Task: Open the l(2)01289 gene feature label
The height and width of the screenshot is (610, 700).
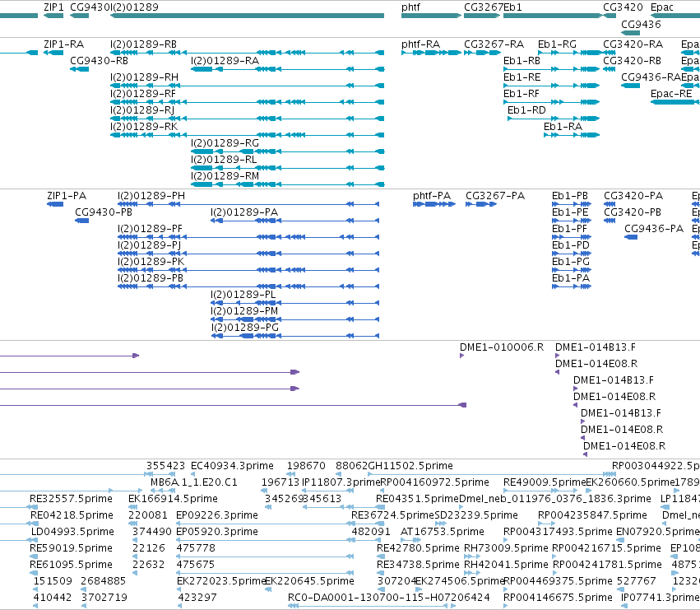Action: coord(134,7)
